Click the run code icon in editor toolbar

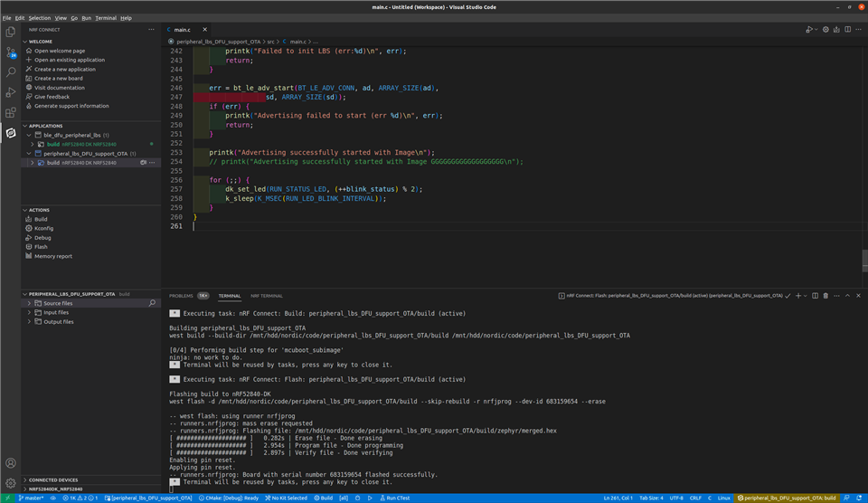[x=809, y=30]
